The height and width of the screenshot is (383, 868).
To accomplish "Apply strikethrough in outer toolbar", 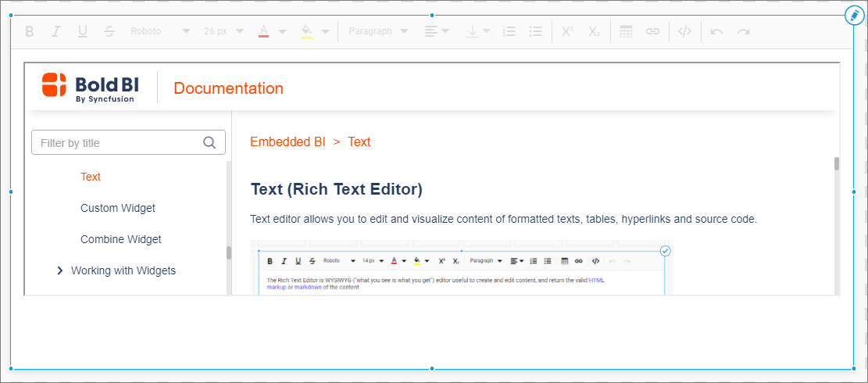I will 109,31.
